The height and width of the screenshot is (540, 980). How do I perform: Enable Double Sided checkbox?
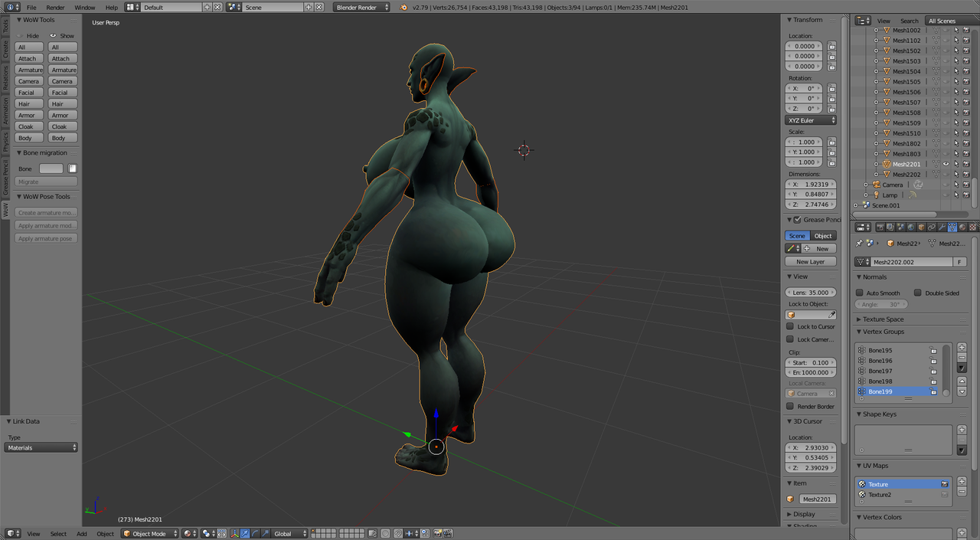click(x=918, y=293)
